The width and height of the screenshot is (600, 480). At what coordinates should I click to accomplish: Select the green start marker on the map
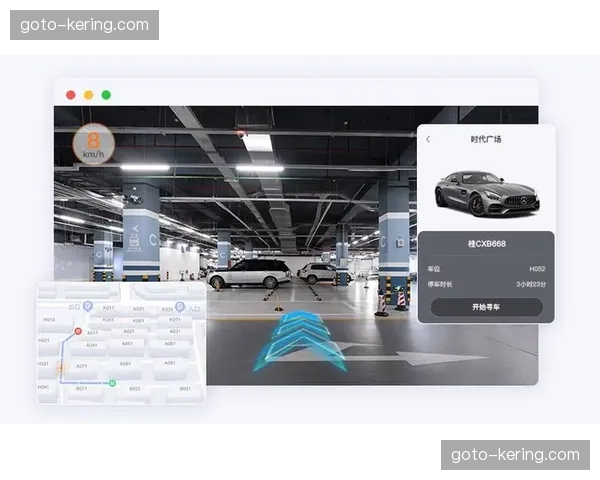coord(112,383)
